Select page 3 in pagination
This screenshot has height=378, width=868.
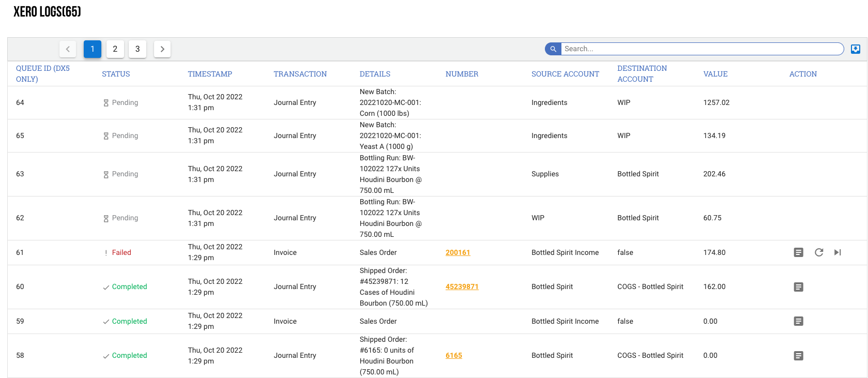(x=138, y=49)
